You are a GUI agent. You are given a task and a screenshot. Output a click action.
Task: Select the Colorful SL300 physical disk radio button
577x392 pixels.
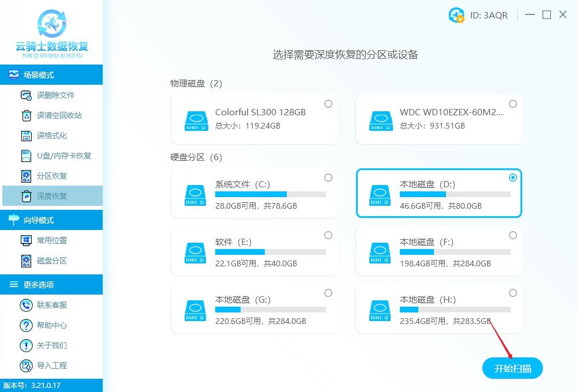click(x=328, y=104)
